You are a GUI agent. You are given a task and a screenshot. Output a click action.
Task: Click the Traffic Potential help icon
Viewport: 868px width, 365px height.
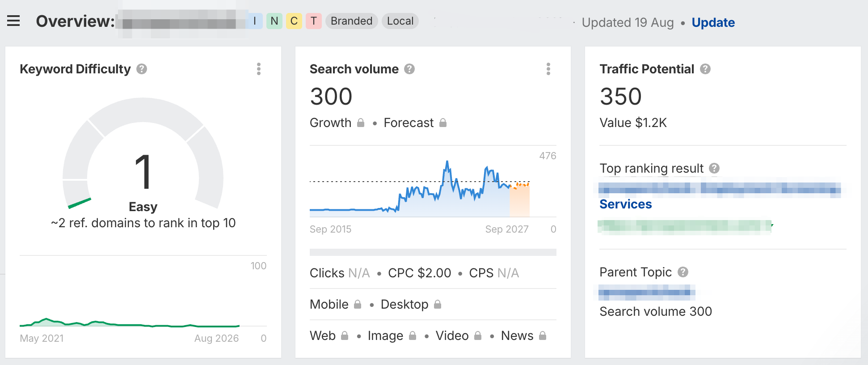(x=705, y=69)
